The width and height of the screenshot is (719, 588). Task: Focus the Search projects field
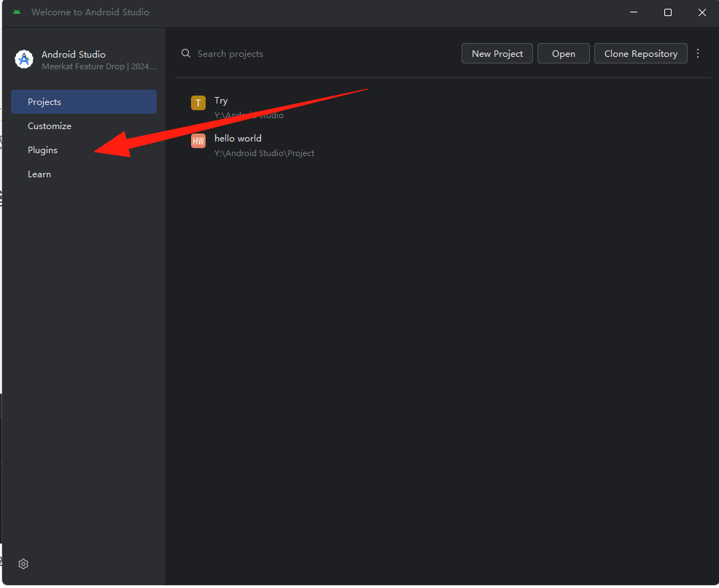(x=316, y=54)
